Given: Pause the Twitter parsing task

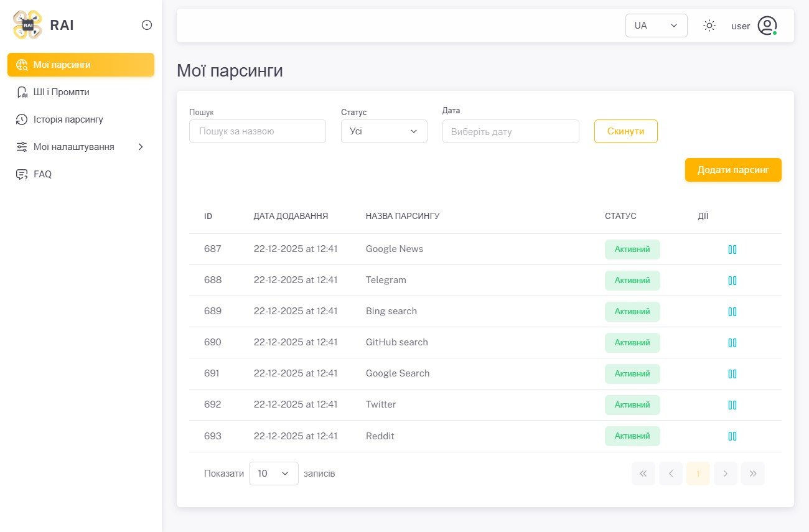Looking at the screenshot, I should click(x=732, y=404).
